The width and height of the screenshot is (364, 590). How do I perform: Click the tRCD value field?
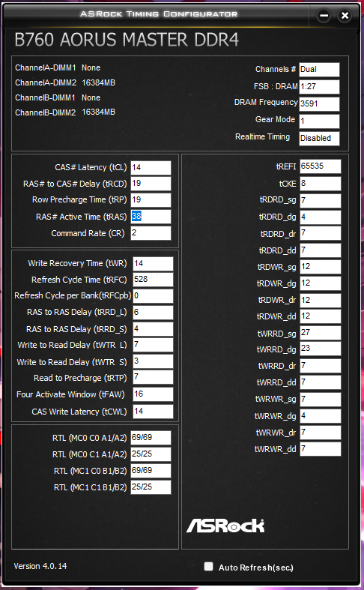(151, 184)
